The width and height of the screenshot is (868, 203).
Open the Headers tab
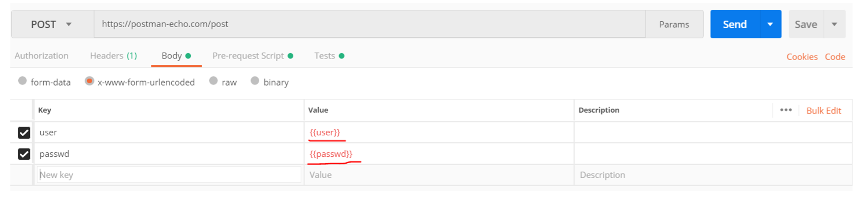coord(113,56)
